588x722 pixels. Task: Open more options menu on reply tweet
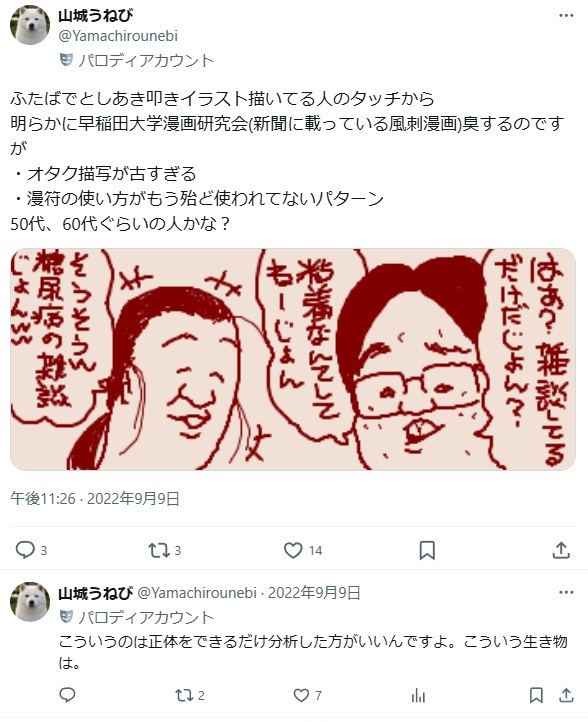(x=566, y=593)
